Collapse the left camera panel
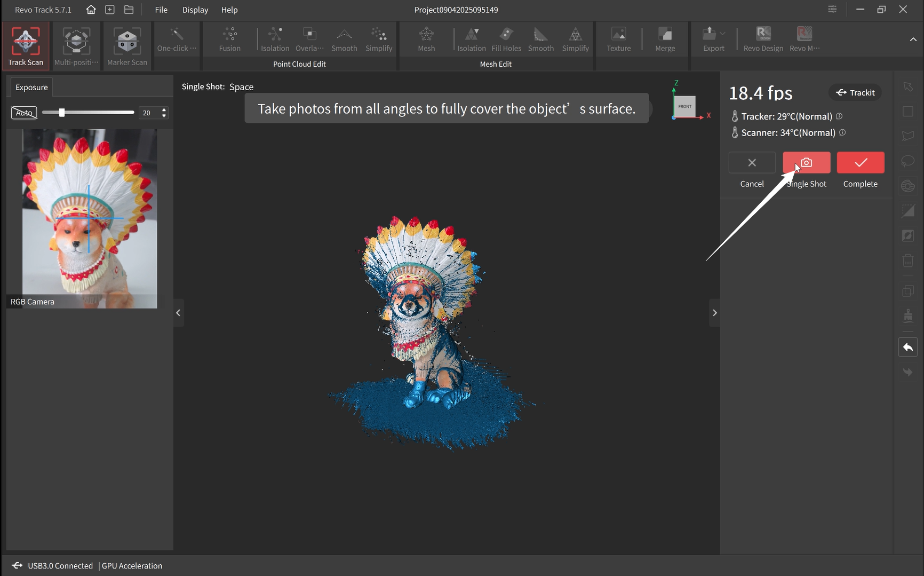The width and height of the screenshot is (924, 576). [178, 313]
